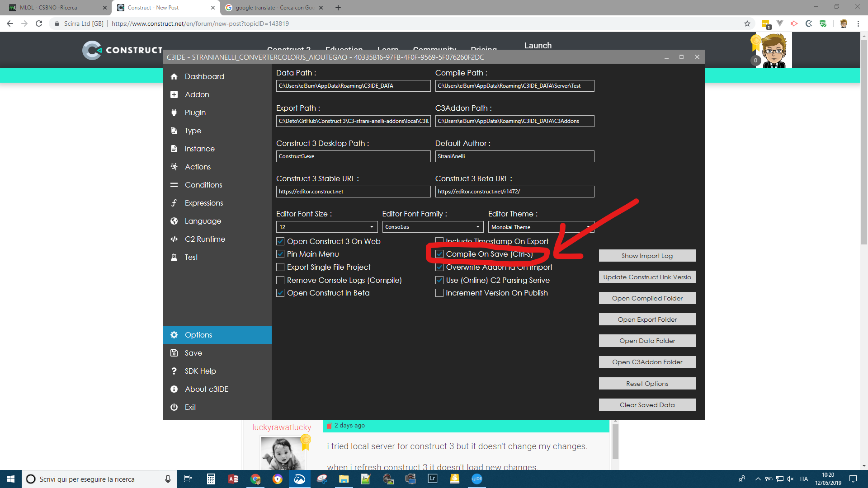The width and height of the screenshot is (868, 488).
Task: Click the Windows search box
Action: coord(99,479)
